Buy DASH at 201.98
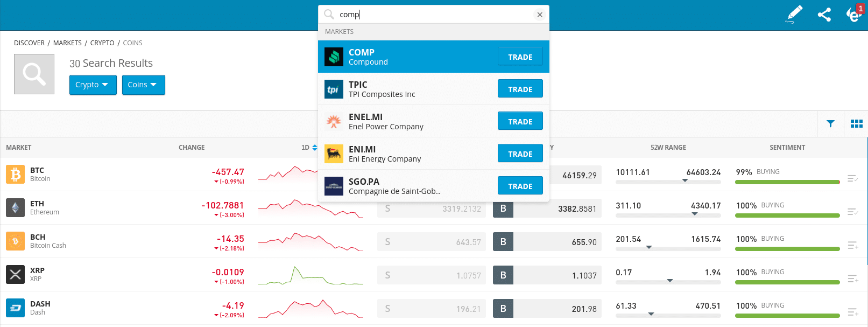Image resolution: width=868 pixels, height=327 pixels. (x=547, y=309)
